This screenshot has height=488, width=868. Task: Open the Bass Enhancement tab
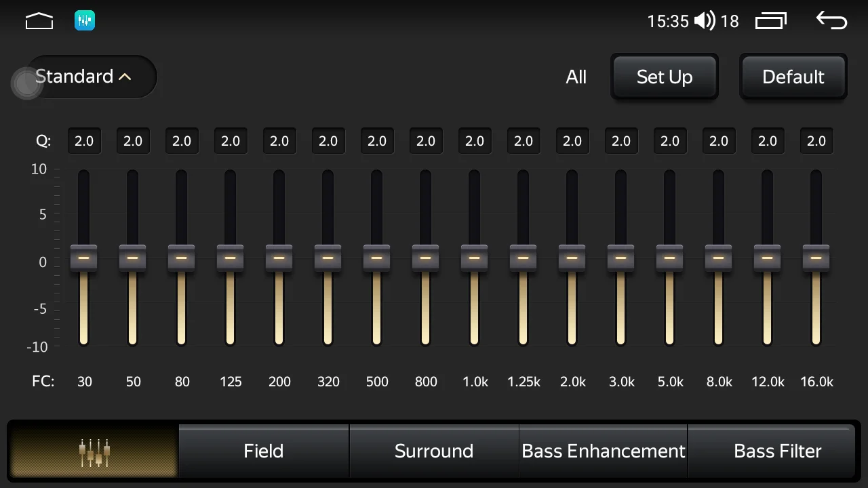[604, 451]
